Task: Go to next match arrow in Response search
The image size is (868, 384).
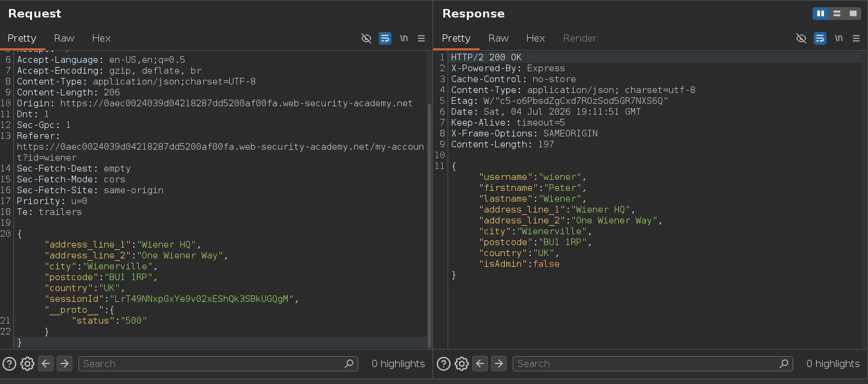Action: point(499,363)
